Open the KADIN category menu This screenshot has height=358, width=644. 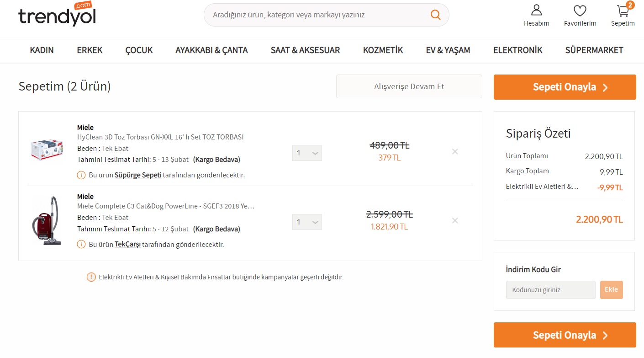tap(42, 50)
